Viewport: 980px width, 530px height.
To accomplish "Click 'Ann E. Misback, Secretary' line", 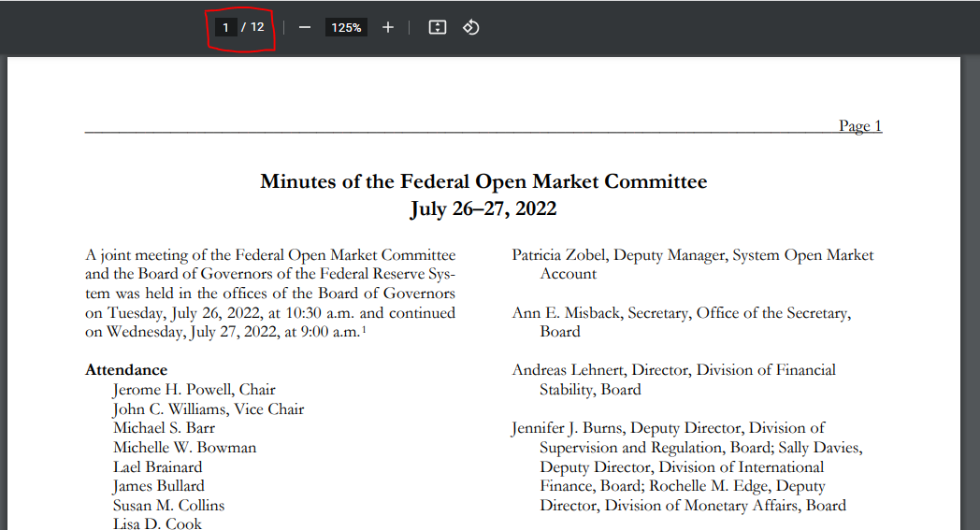I will tap(682, 312).
